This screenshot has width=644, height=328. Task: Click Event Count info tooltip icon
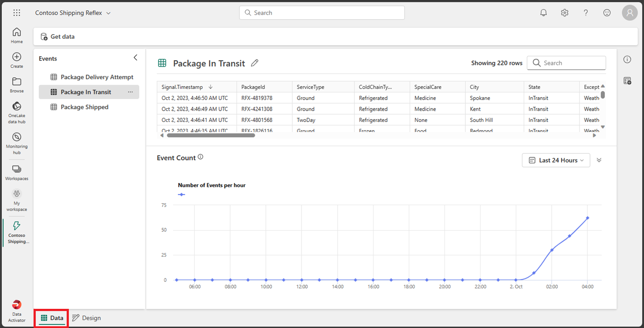pos(200,157)
